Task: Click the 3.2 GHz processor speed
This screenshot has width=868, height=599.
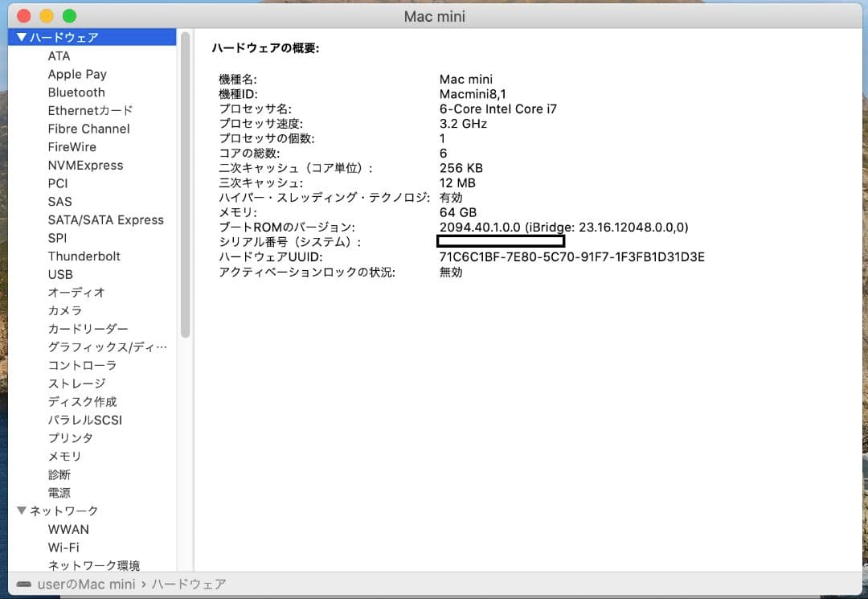Action: [x=463, y=124]
